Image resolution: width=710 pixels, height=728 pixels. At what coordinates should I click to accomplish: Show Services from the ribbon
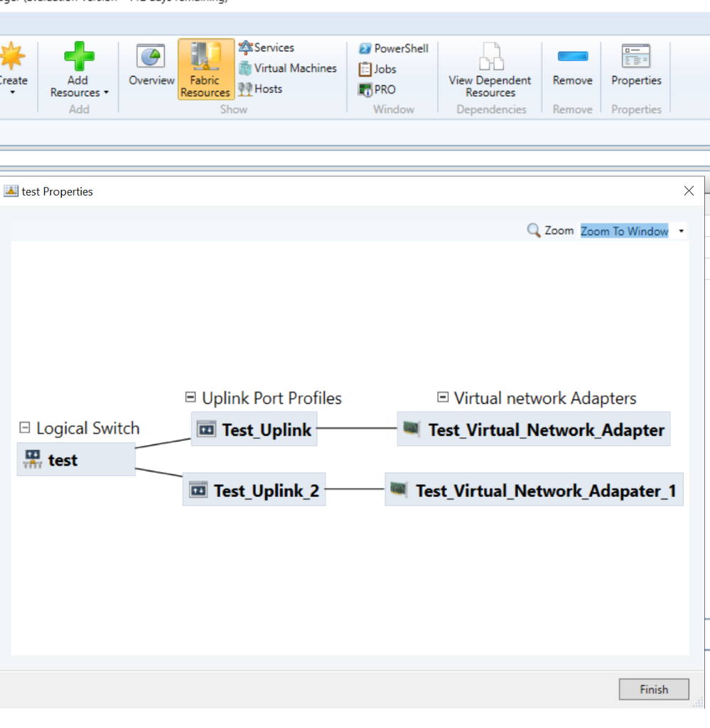point(267,48)
